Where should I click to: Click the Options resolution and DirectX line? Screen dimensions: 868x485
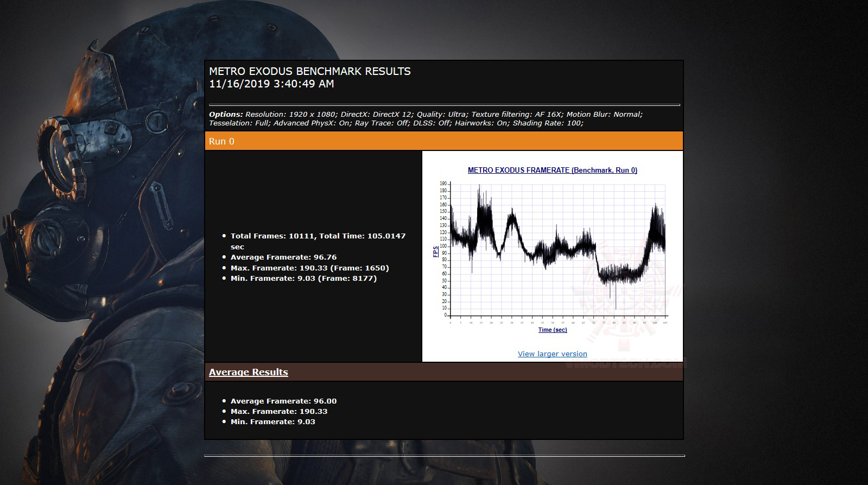pos(426,115)
